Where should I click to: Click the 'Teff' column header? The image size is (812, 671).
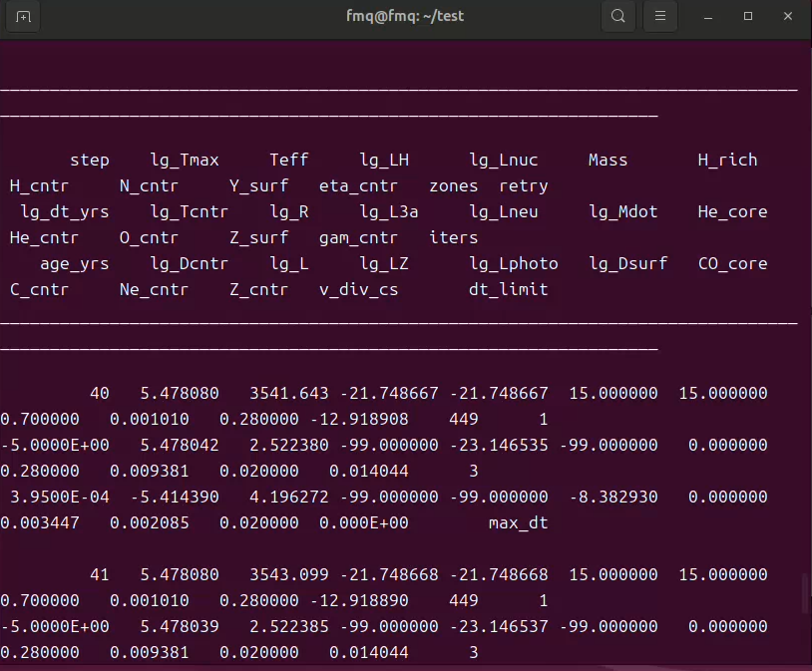click(x=289, y=160)
